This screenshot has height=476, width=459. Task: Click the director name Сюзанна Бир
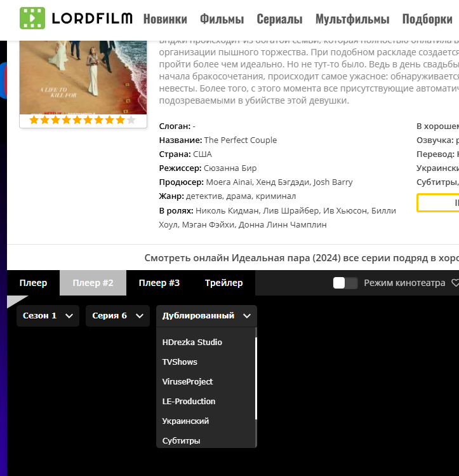(x=230, y=168)
